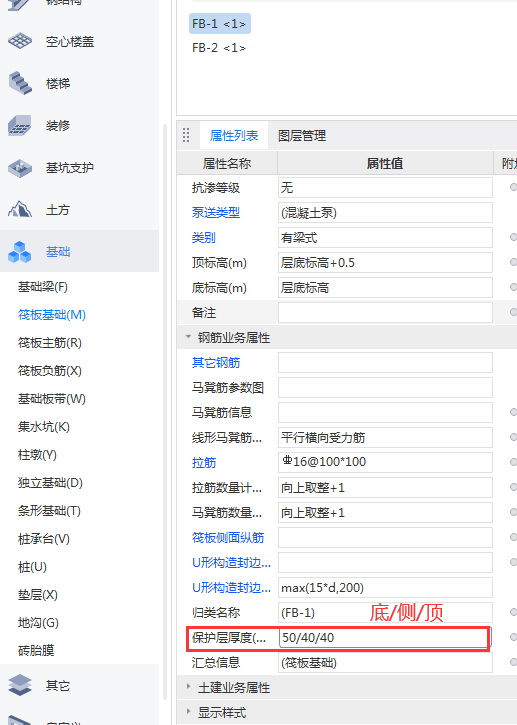This screenshot has width=517, height=725.
Task: Open the 装修 decoration category icon
Action: pyautogui.click(x=20, y=125)
